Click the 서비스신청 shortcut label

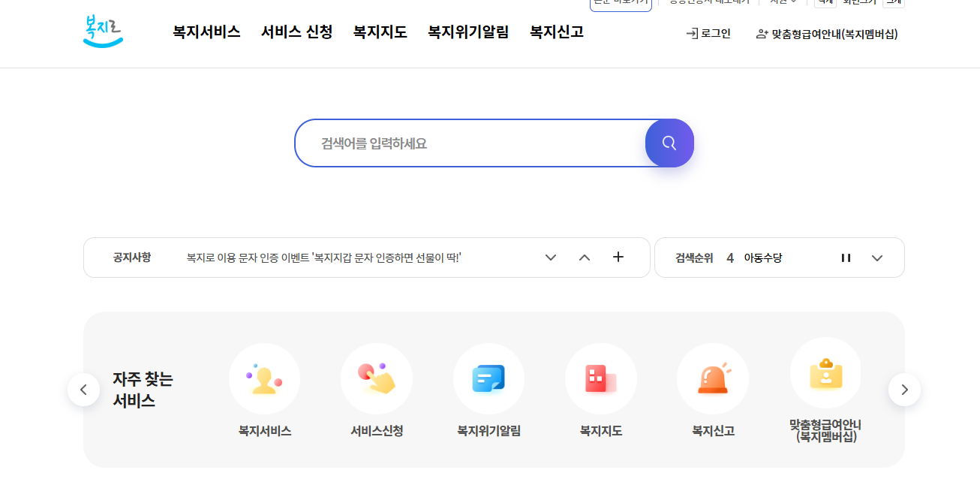[x=377, y=431]
